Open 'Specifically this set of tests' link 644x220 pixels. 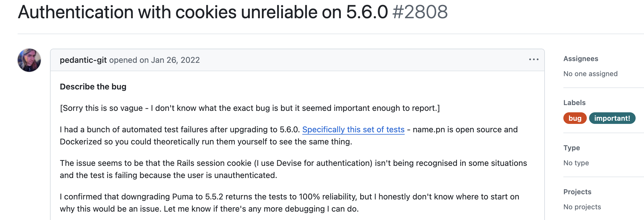[353, 129]
